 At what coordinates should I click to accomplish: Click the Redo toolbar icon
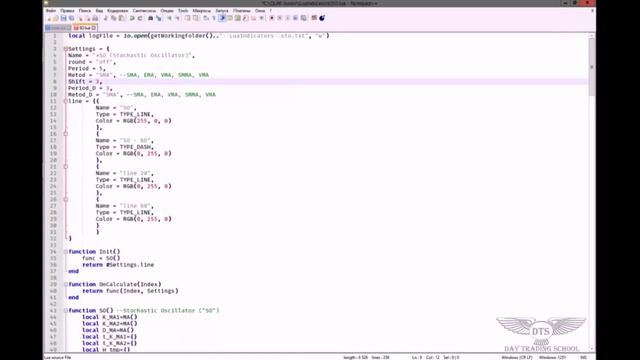point(140,18)
